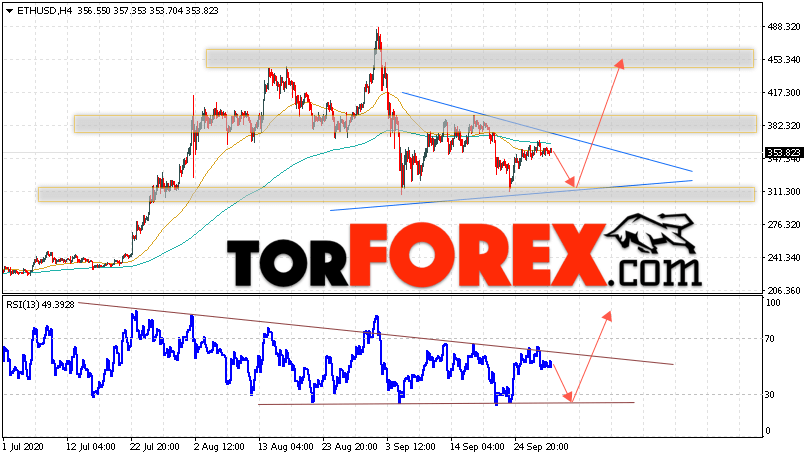The width and height of the screenshot is (808, 458).
Task: Select the descending blue trendline on the price chart
Action: point(547,132)
